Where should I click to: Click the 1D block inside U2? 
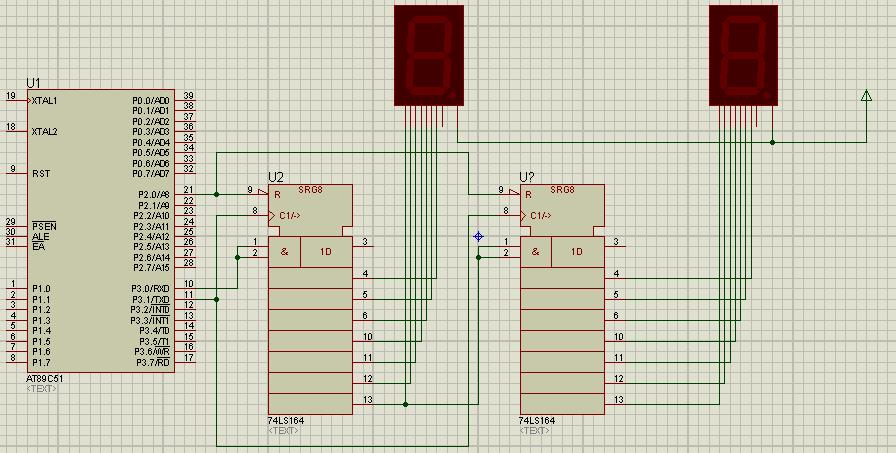326,252
